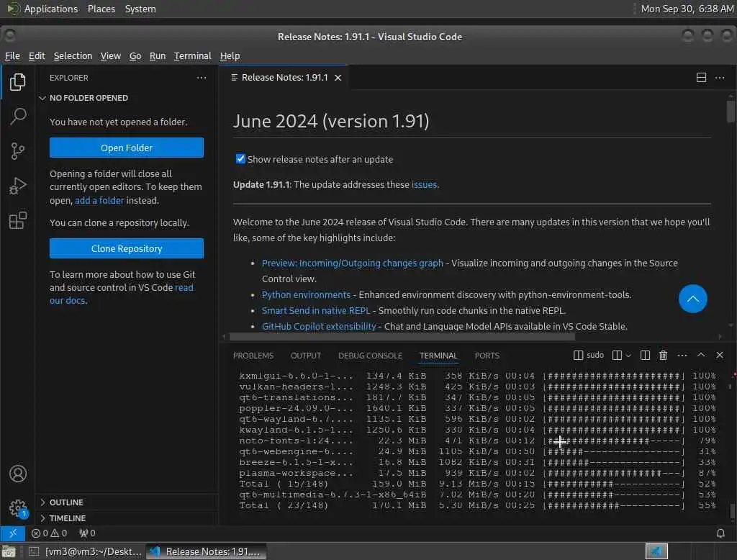Switch to vm3@vm3 terminal taskbar window
737x560 pixels.
[x=85, y=551]
